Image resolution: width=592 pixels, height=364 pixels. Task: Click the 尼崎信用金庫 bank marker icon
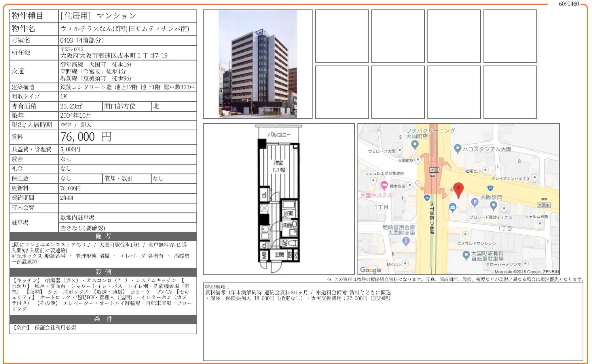pos(406,241)
